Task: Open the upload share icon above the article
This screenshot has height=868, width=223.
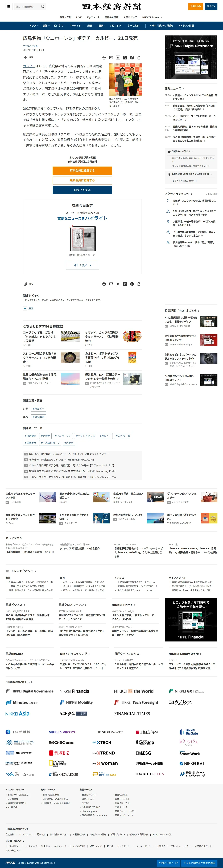Action: tap(139, 58)
